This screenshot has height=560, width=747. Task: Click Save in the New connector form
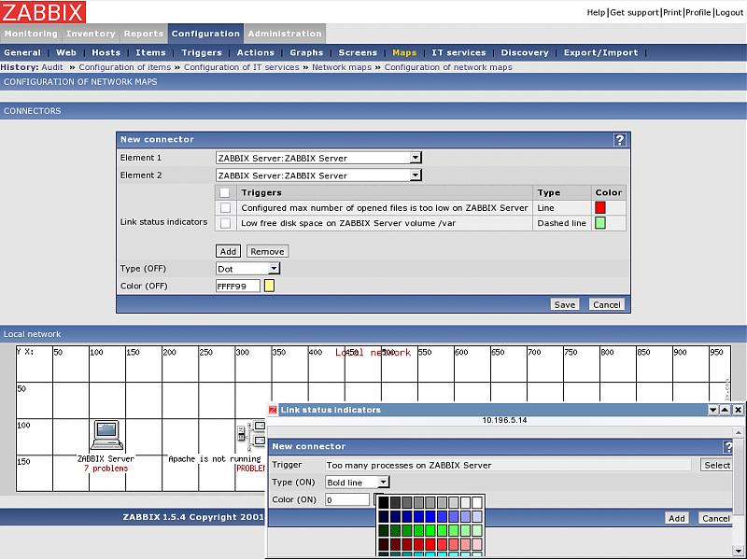pos(564,304)
